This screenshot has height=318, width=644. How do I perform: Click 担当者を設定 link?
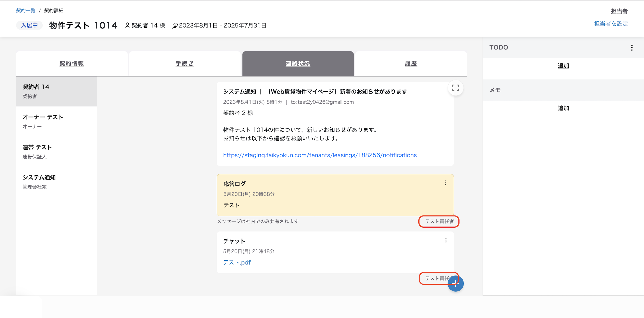(x=611, y=24)
